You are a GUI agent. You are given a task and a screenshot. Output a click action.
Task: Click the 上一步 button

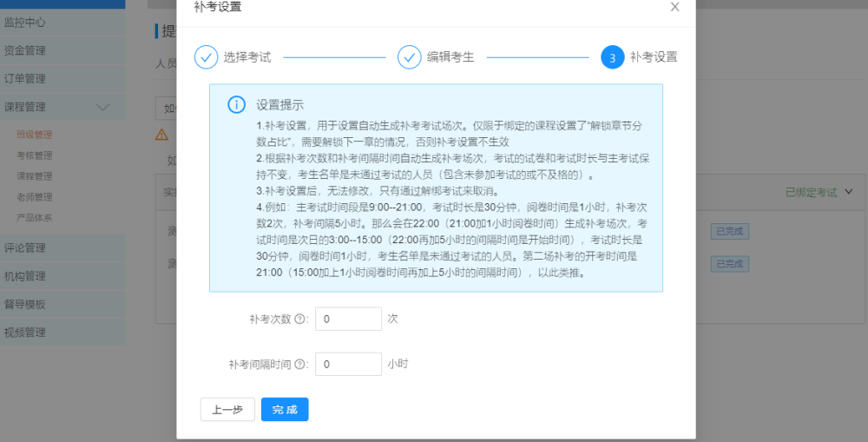227,409
